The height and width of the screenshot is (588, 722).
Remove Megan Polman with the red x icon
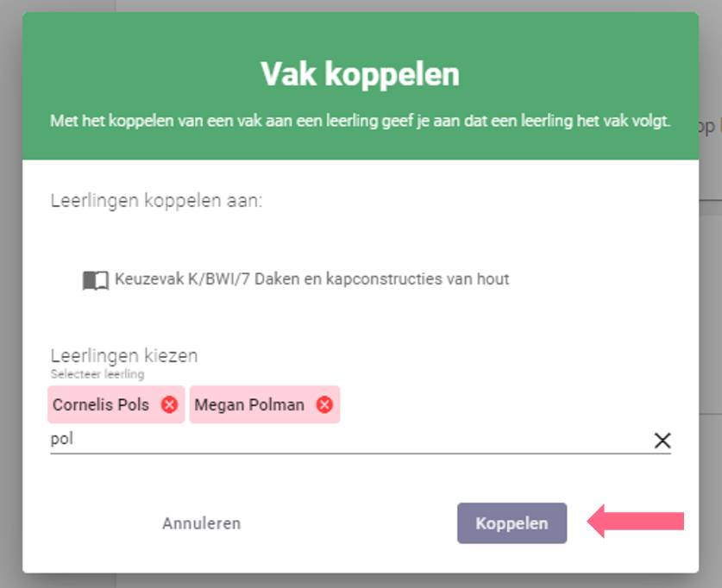click(324, 405)
